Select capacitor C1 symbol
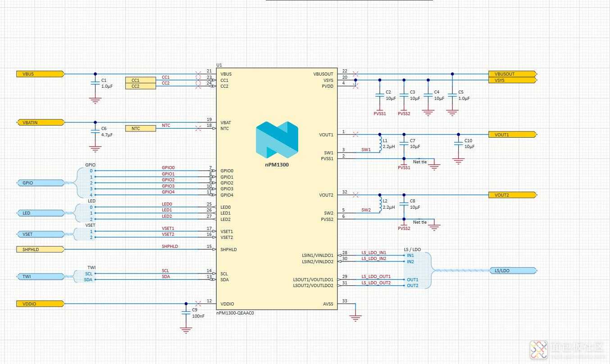 pos(95,83)
